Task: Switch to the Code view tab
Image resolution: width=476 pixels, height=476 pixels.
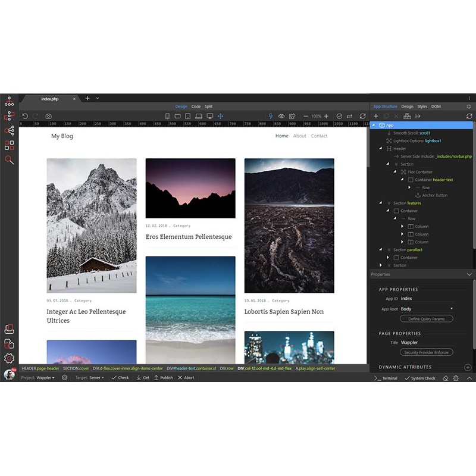Action: [x=196, y=107]
